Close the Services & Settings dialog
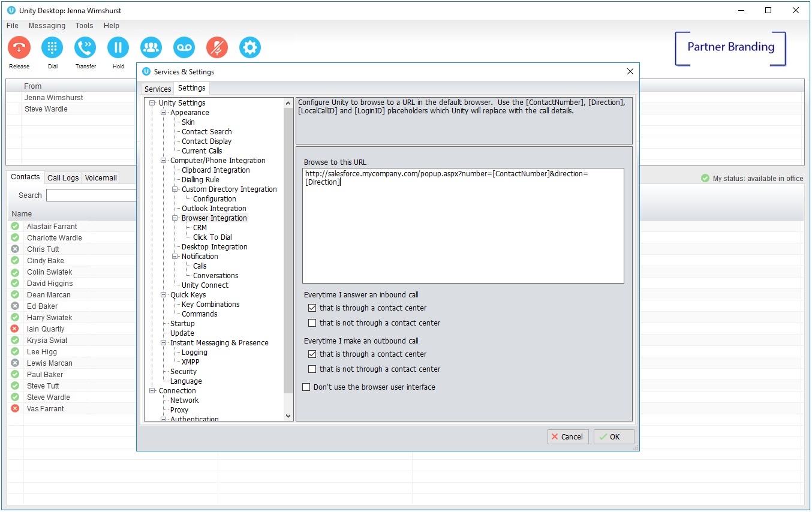The width and height of the screenshot is (812, 512). (630, 71)
